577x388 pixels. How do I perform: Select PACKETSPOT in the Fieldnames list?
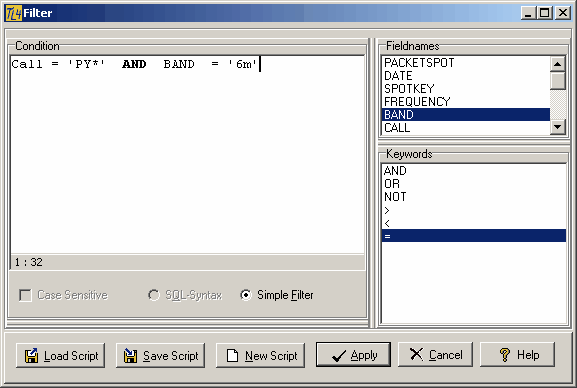466,63
